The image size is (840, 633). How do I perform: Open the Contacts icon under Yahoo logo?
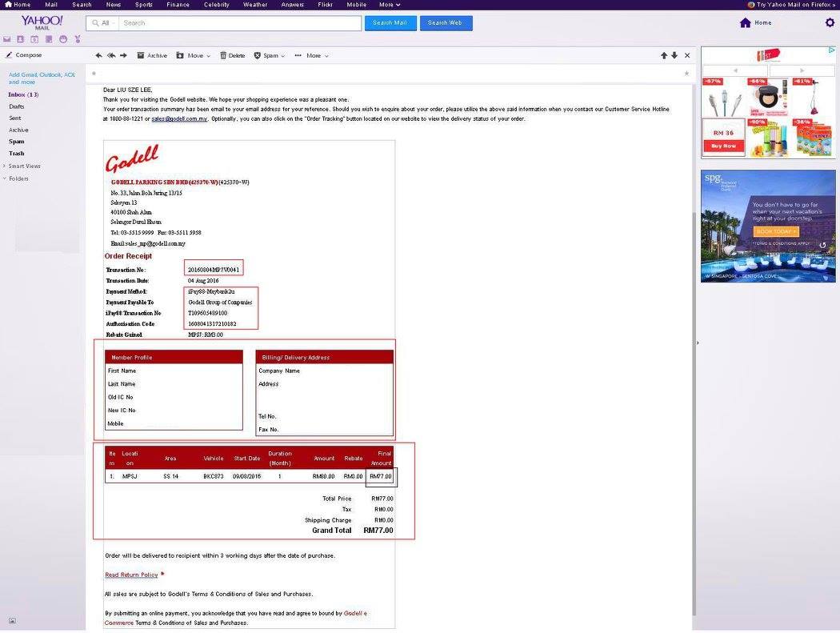[x=20, y=40]
